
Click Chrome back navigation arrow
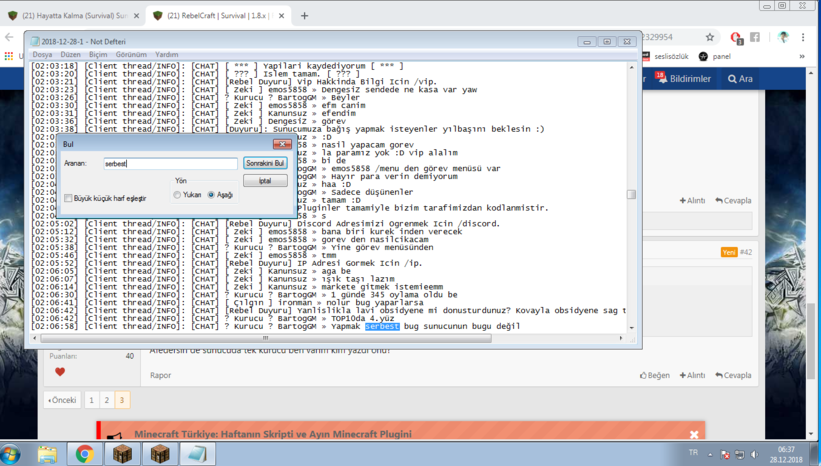coord(9,37)
